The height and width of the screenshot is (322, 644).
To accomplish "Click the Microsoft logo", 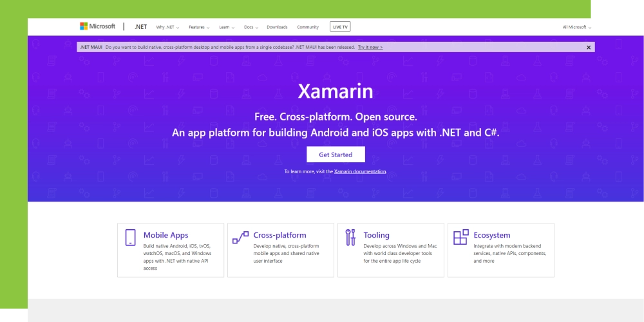I will coord(97,26).
